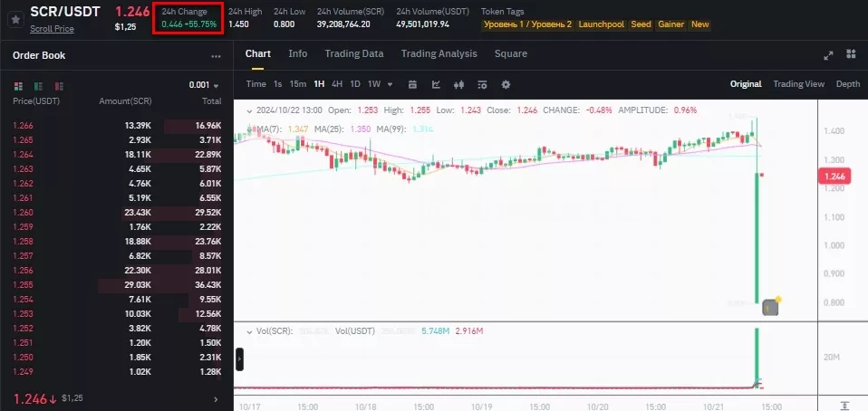
Task: Select the Time line chart interval
Action: point(256,84)
